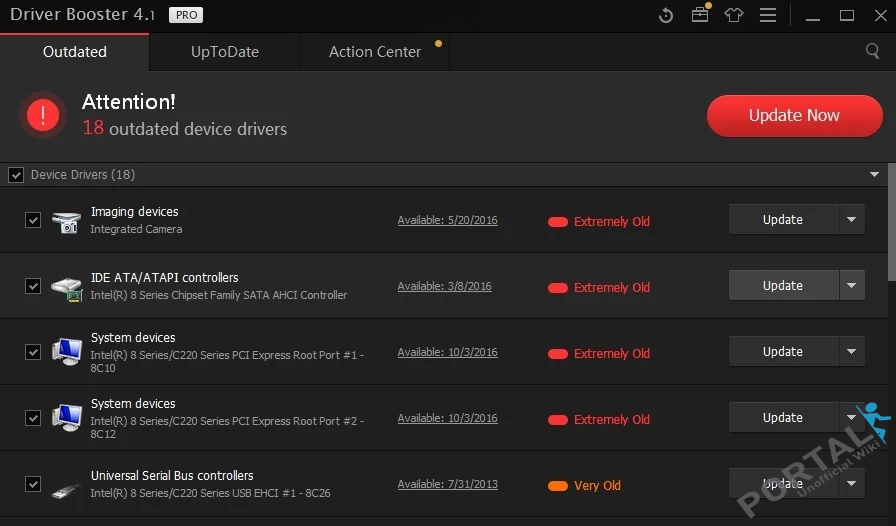Click the '18 outdated device drivers' text
The height and width of the screenshot is (526, 896).
click(185, 128)
